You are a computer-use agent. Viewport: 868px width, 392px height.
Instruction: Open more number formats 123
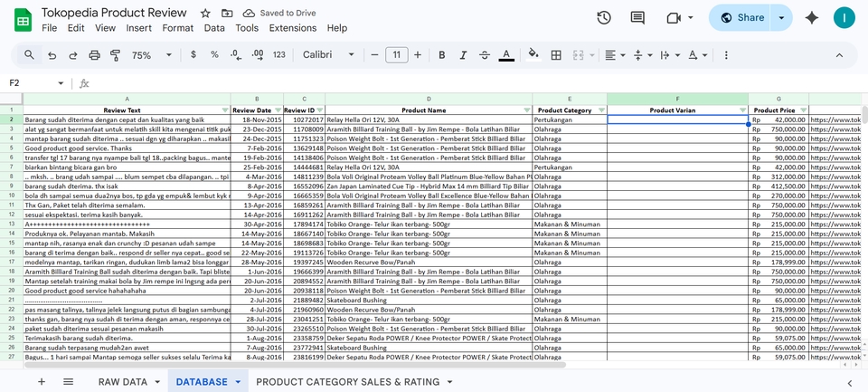[279, 55]
